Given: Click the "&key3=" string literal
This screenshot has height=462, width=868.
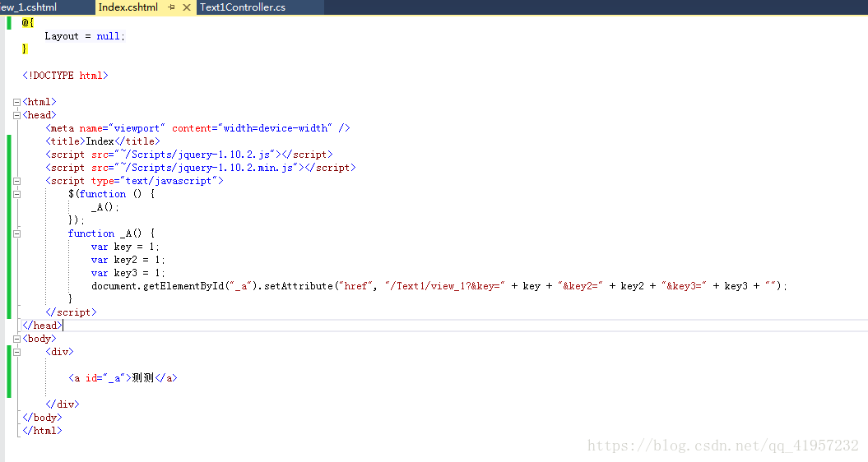Looking at the screenshot, I should pos(685,286).
